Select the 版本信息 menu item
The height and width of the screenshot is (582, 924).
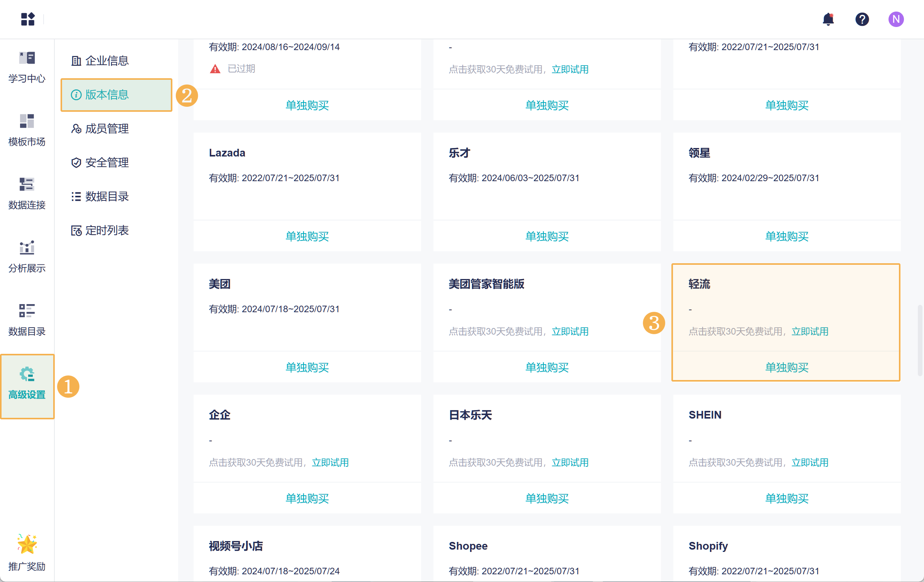(x=107, y=95)
